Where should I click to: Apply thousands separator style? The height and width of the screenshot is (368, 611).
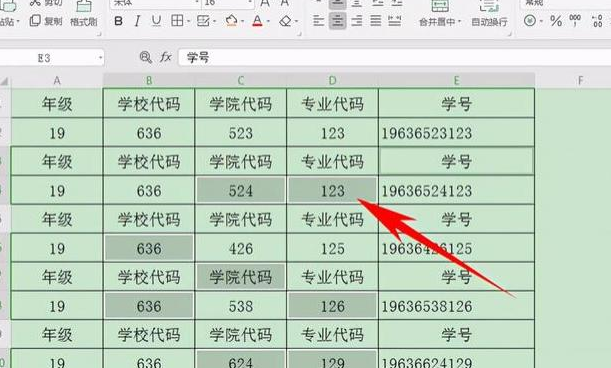coord(575,21)
